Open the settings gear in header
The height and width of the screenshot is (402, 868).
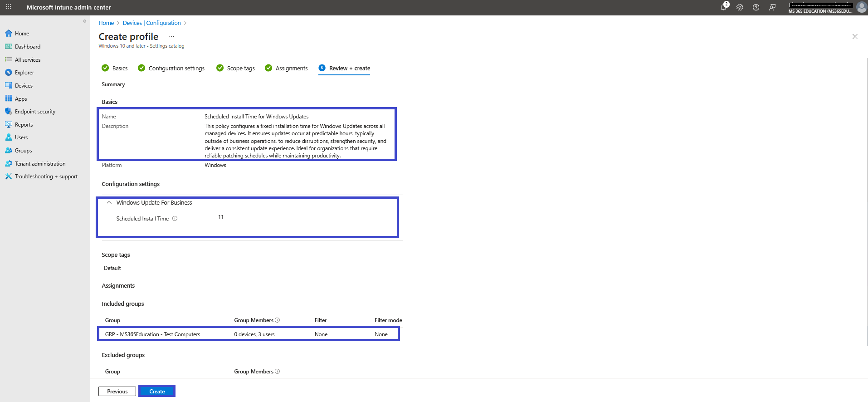coord(740,7)
